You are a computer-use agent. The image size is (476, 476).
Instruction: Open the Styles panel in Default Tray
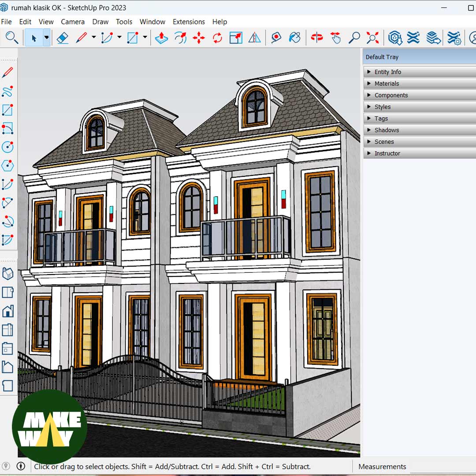pyautogui.click(x=382, y=107)
